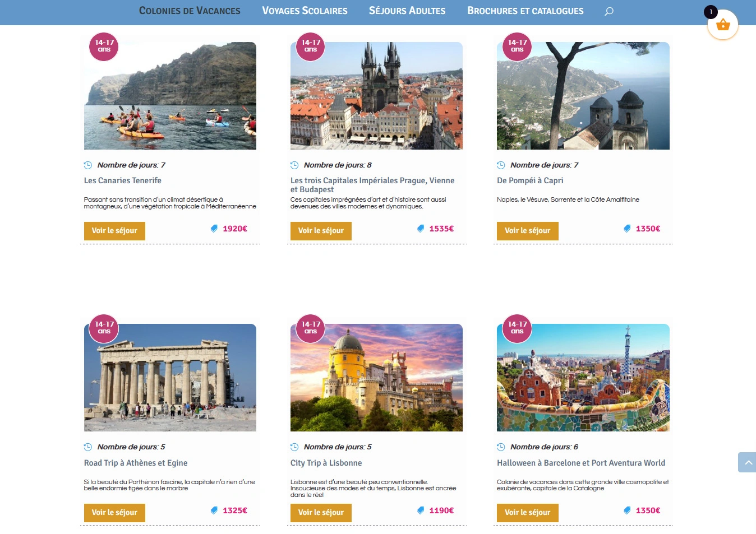756x534 pixels.
Task: Open the shopping basket in the top right
Action: 723,25
